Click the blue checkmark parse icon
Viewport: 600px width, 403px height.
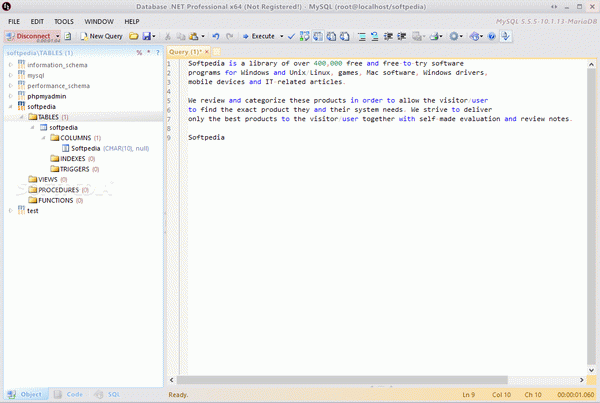[291, 36]
